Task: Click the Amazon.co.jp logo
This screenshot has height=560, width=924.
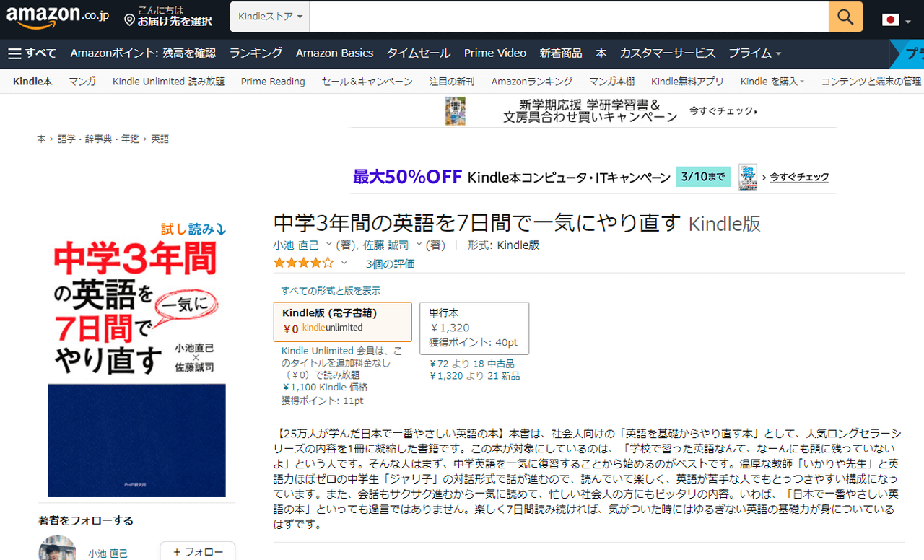Action: (x=58, y=17)
